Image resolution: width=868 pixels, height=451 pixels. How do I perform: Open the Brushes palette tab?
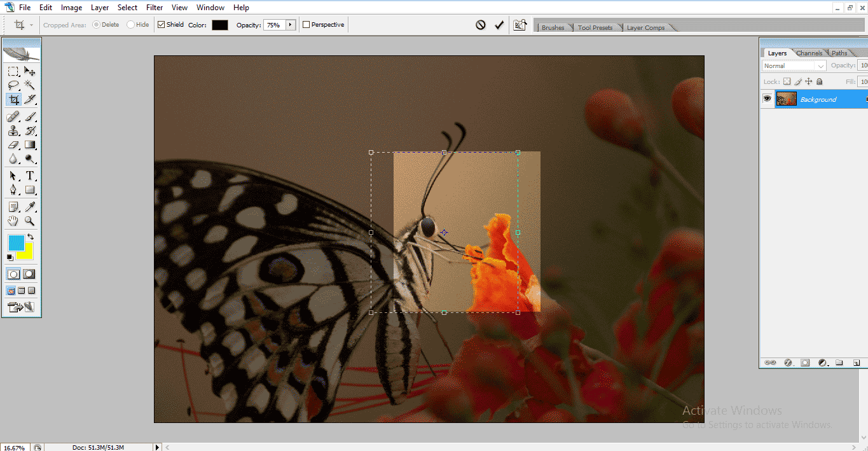(553, 27)
